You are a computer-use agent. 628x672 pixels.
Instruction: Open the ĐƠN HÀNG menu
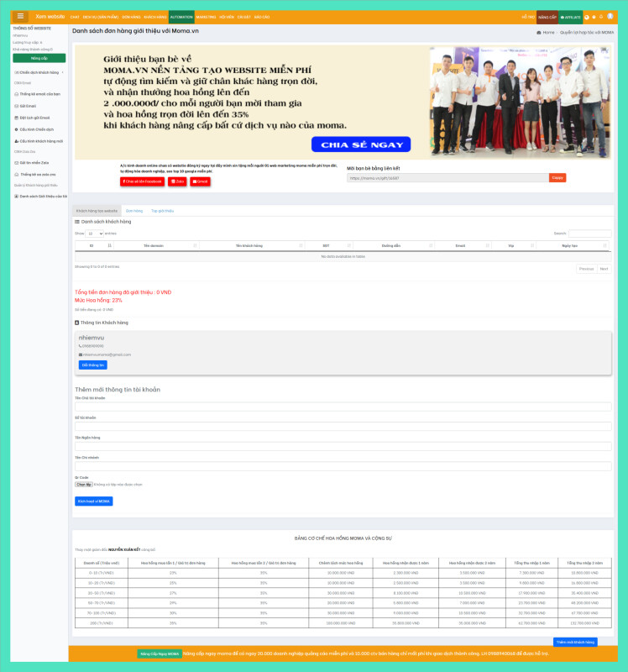coord(131,17)
